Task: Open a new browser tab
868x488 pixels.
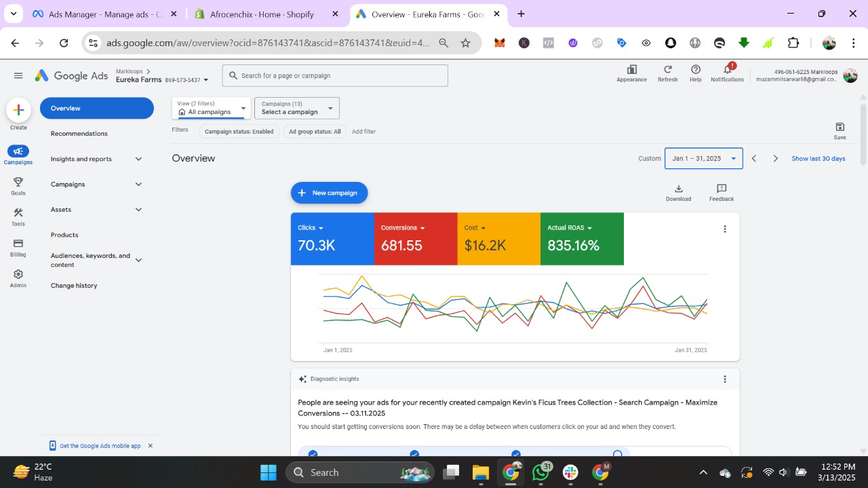Action: 521,14
